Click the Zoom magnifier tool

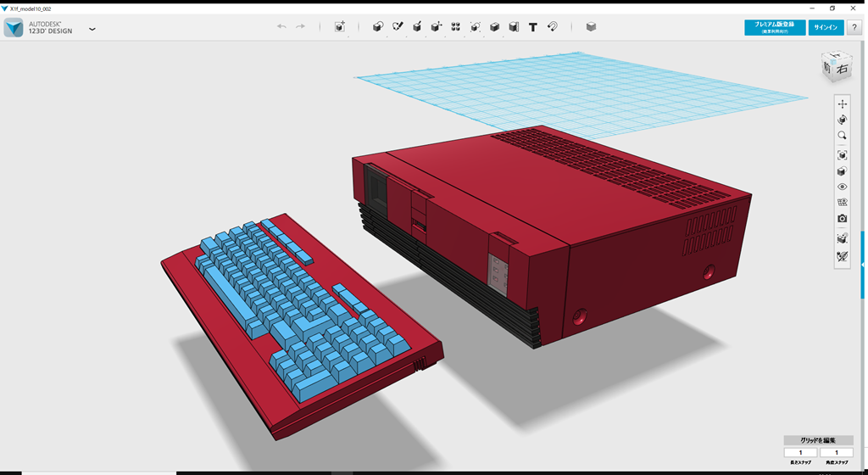coord(842,136)
